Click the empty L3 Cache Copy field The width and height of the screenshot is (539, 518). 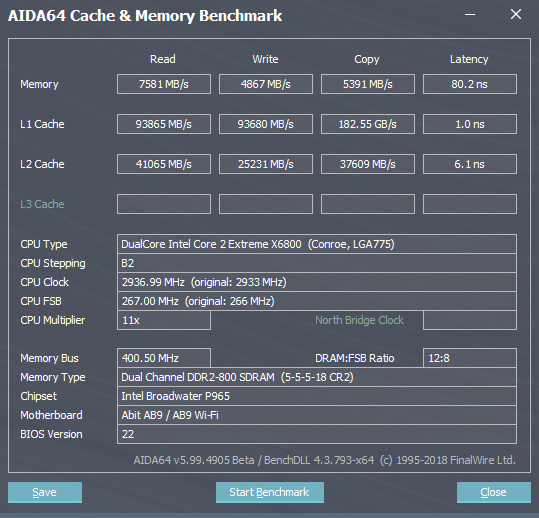coord(368,204)
